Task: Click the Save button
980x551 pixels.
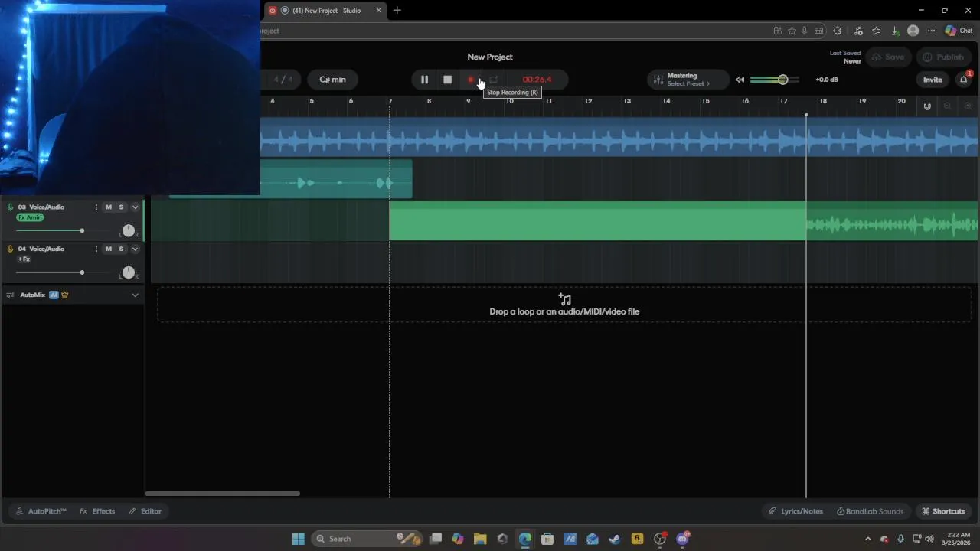Action: (x=888, y=57)
